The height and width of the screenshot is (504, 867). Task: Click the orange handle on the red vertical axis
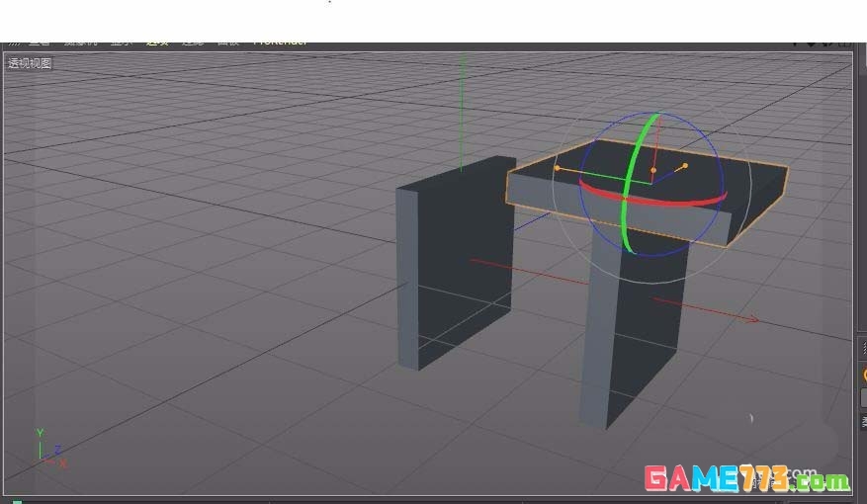click(x=653, y=170)
